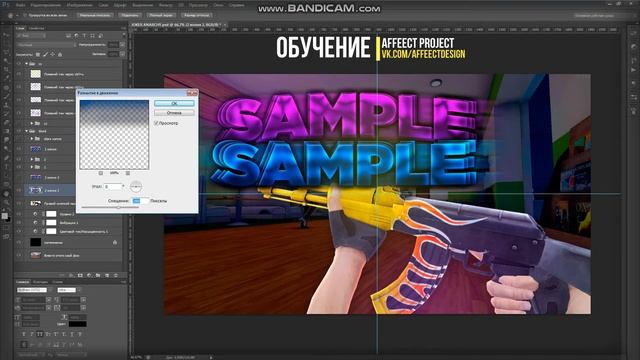Open the Окно menu
The width and height of the screenshot is (640, 360).
(218, 5)
